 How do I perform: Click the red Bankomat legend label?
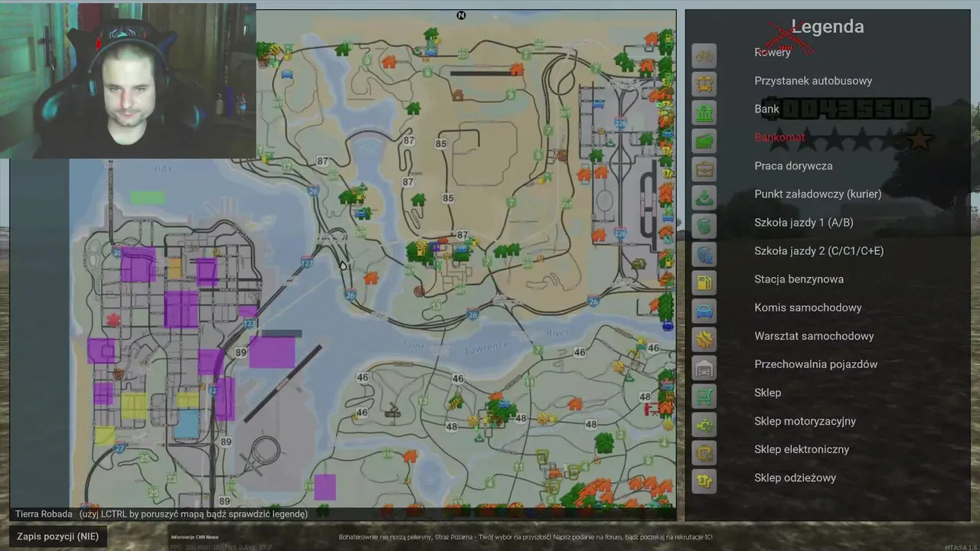pos(779,137)
